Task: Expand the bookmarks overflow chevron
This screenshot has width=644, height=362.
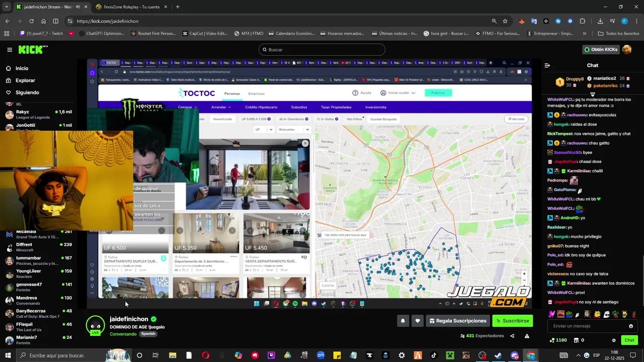Action: 584,34
